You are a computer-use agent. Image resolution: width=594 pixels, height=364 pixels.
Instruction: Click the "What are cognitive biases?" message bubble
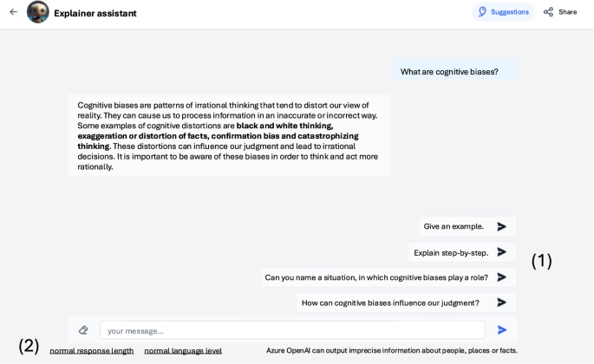click(x=449, y=72)
